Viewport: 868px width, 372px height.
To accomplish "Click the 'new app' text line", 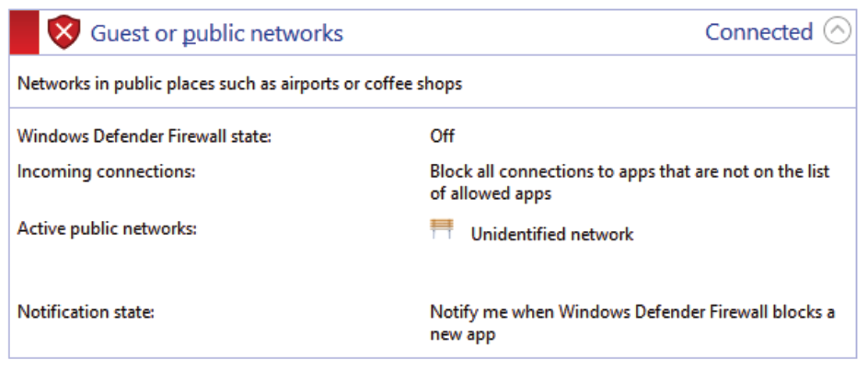I will [462, 334].
